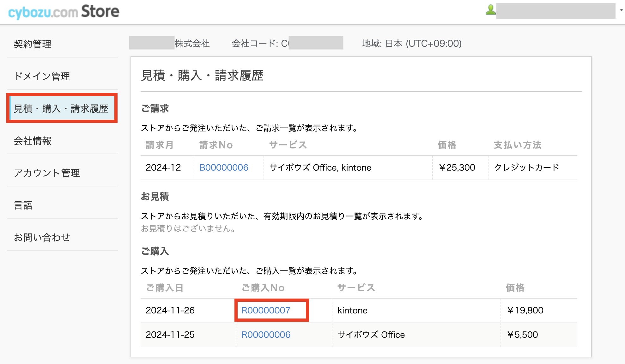This screenshot has height=364, width=625.
Task: Click the ￥25,300 price cell
Action: pos(457,167)
